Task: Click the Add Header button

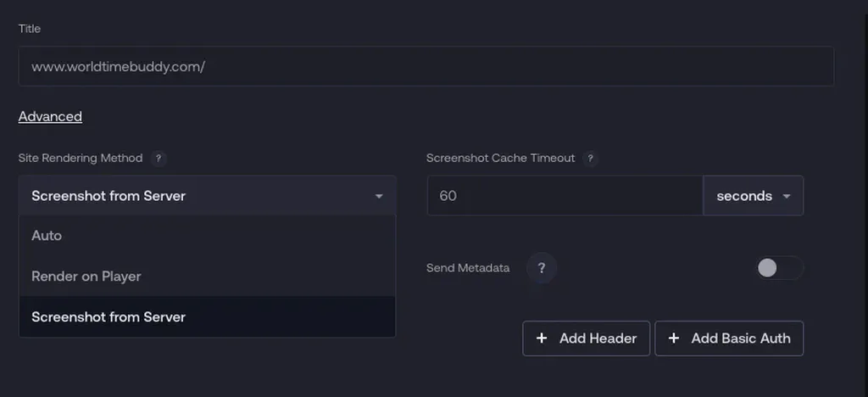Action: (586, 338)
